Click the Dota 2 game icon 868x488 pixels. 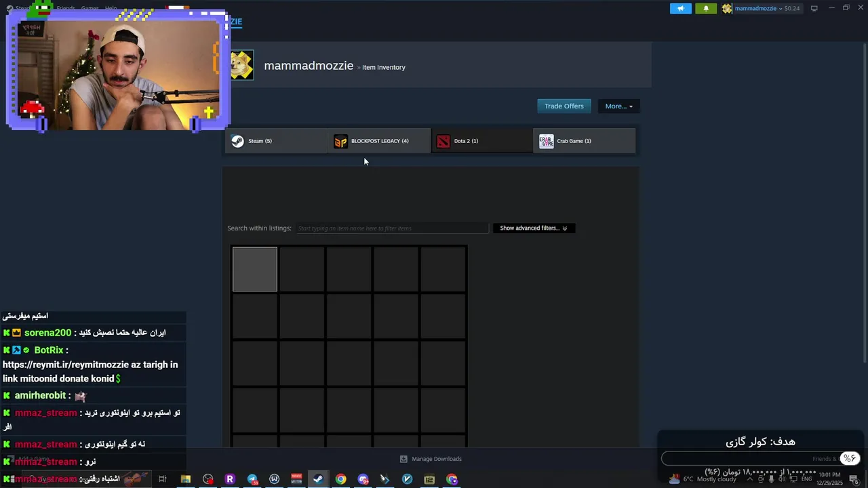443,141
